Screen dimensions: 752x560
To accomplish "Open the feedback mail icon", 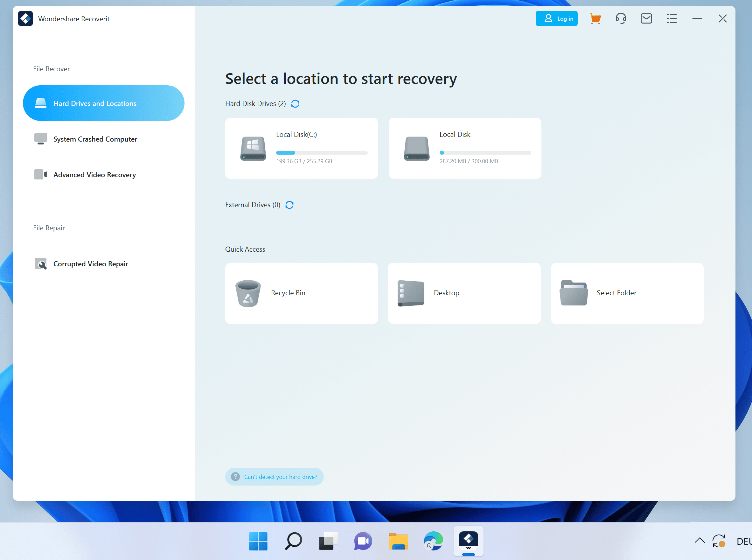I will pos(646,18).
